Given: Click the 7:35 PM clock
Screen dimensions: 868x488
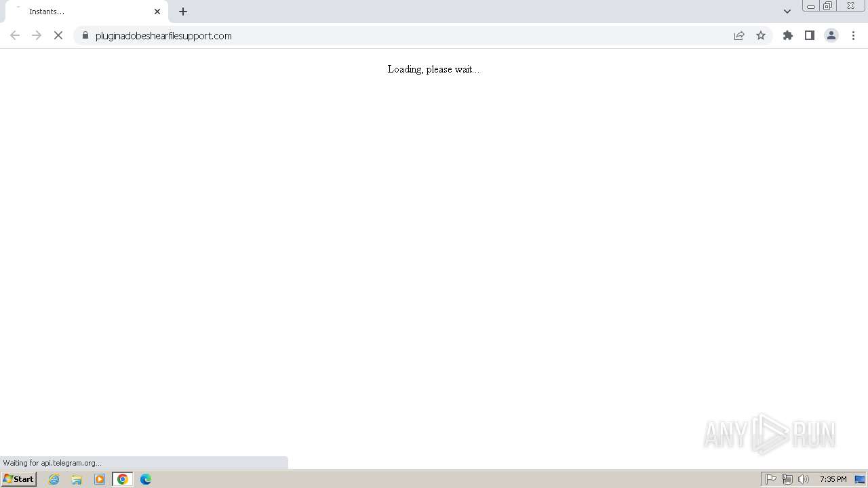Looking at the screenshot, I should tap(833, 479).
